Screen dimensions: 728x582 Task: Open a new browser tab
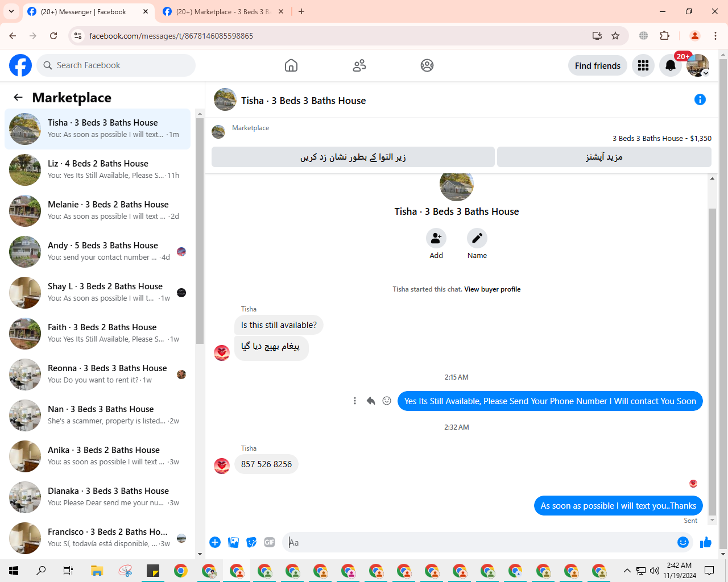301,11
